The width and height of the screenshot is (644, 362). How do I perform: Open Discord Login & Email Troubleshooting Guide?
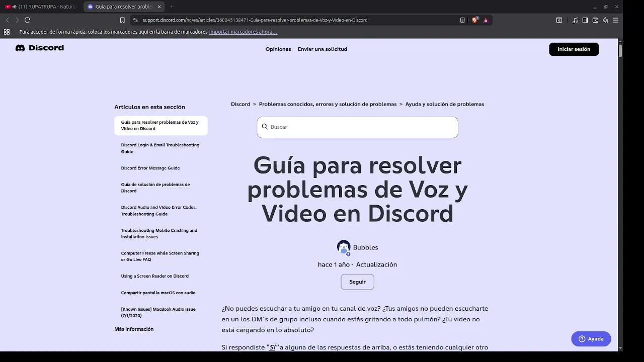pyautogui.click(x=161, y=148)
